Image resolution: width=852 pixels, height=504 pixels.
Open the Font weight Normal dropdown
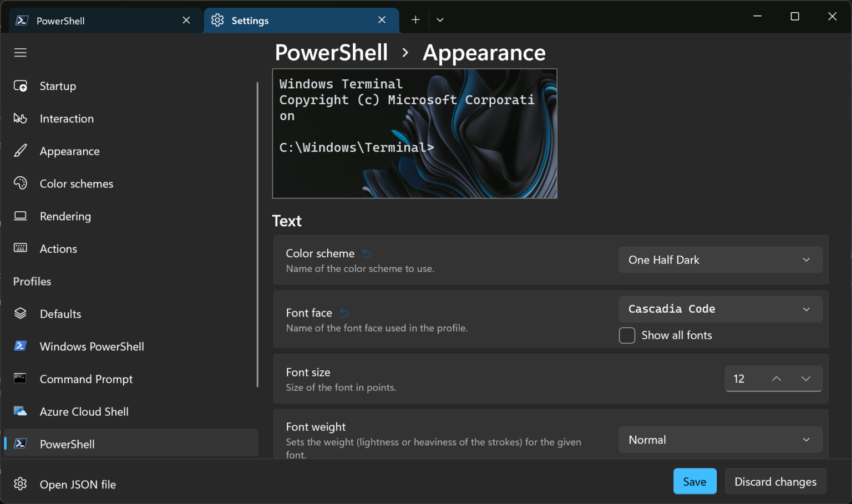point(720,439)
